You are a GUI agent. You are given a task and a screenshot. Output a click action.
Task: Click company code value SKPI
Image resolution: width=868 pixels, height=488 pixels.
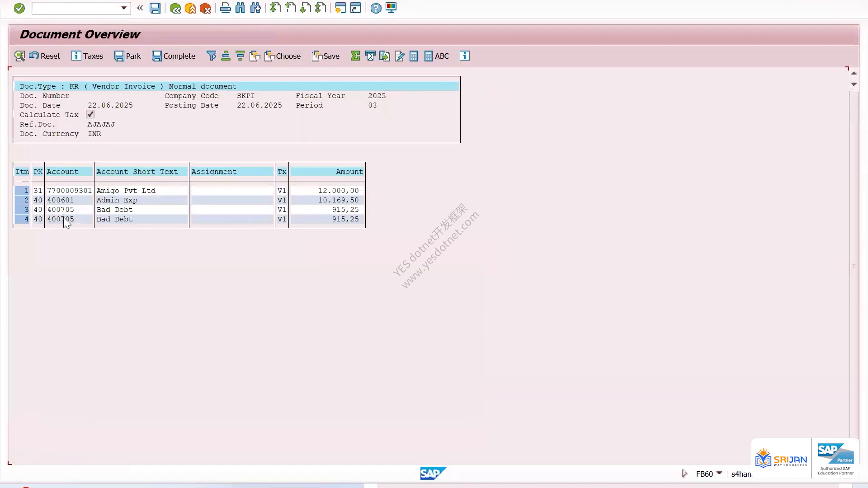246,96
